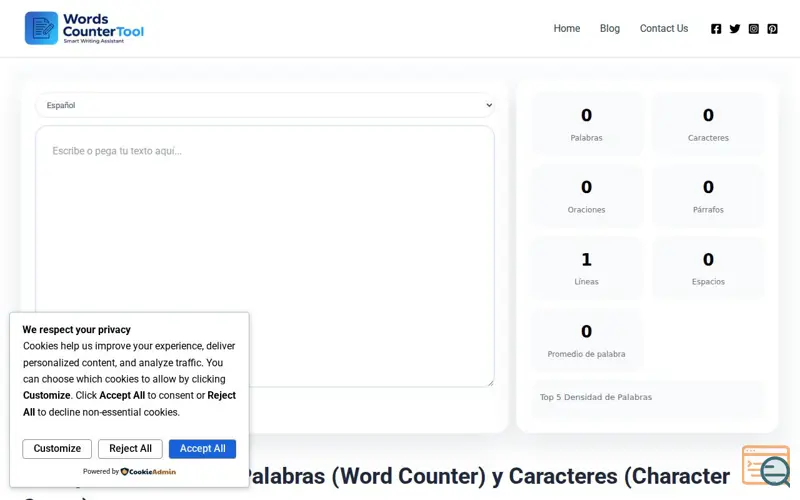Click the Oraciones count card

586,196
